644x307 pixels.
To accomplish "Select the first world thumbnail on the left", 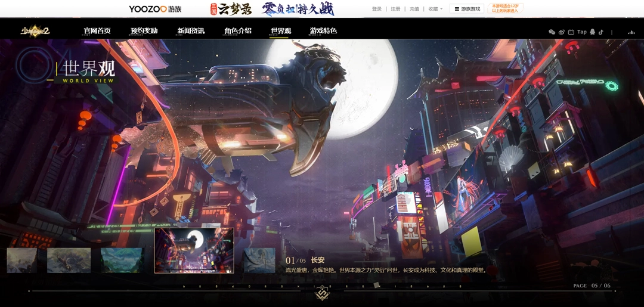I will [22, 261].
